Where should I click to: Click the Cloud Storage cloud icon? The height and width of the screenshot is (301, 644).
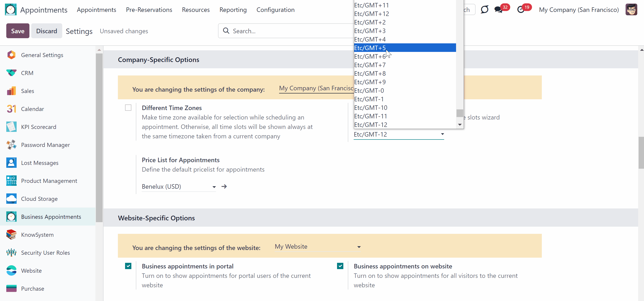[x=11, y=199]
